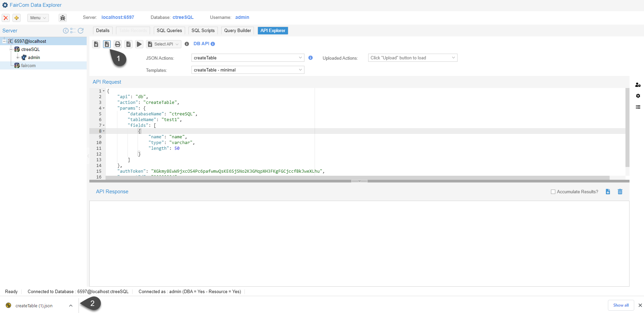Download the API response
The image size is (644, 313).
pos(608,192)
